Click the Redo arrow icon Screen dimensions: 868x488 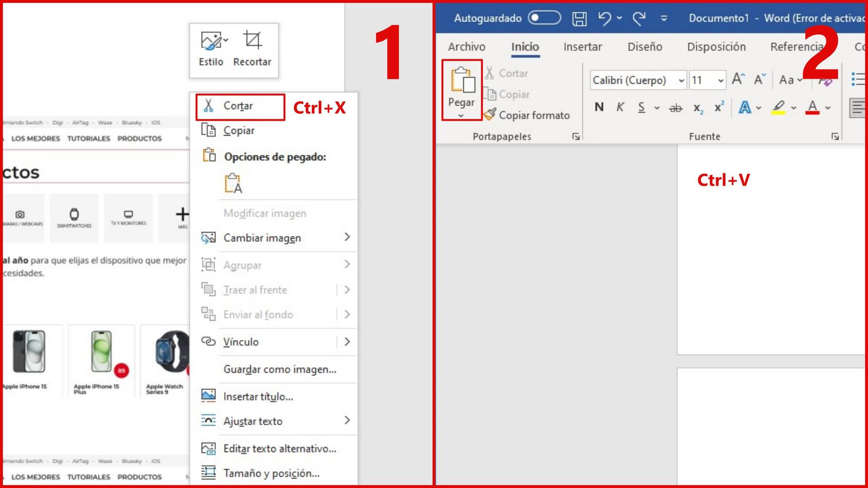coord(639,18)
